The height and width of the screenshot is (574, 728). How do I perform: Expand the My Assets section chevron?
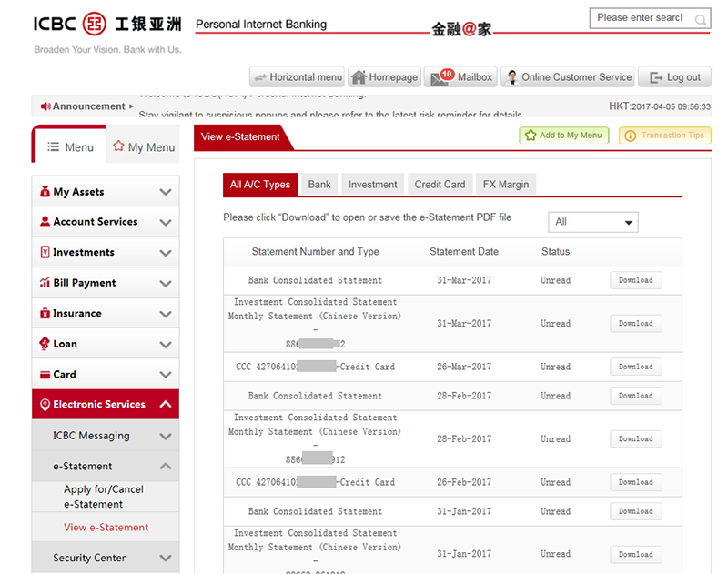[166, 192]
